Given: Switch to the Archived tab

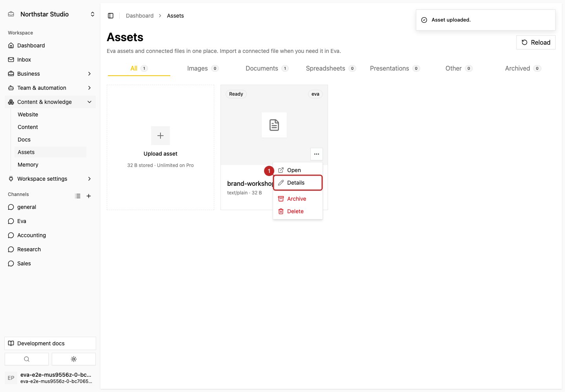Looking at the screenshot, I should click(x=523, y=68).
